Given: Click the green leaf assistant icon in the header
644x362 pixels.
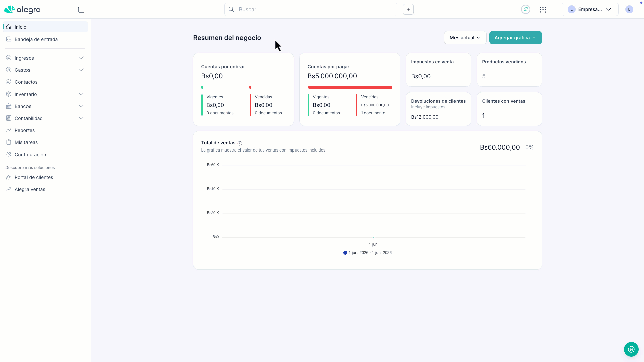Looking at the screenshot, I should pos(526,9).
